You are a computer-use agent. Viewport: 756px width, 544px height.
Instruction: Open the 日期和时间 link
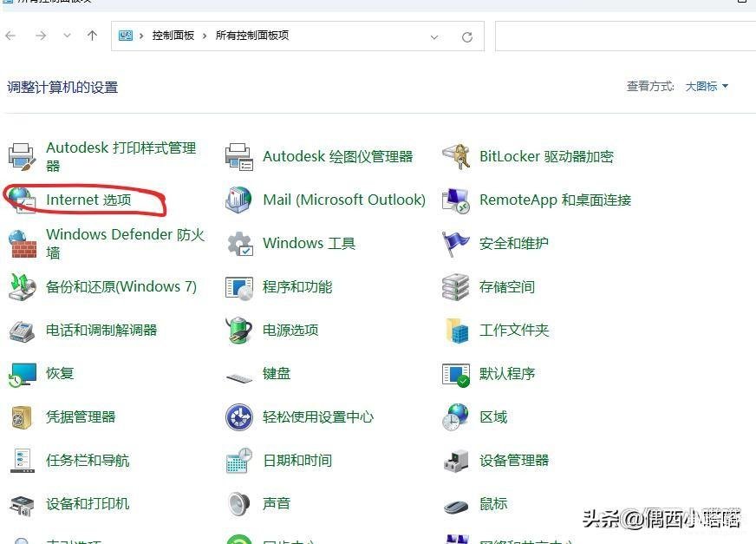pos(297,461)
